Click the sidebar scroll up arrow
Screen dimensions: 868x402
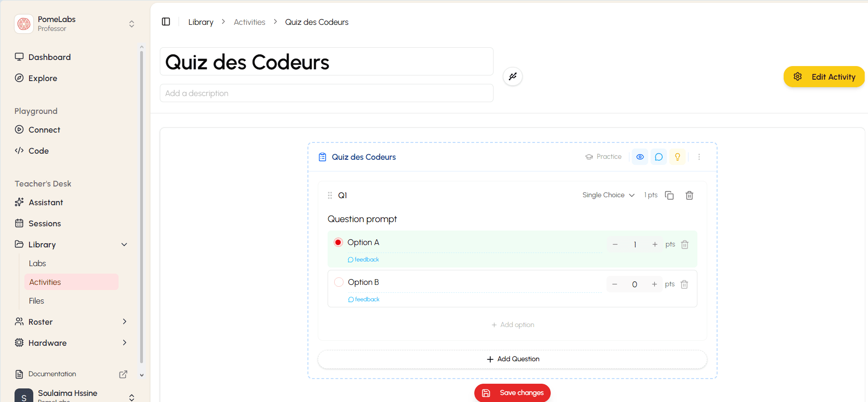pos(142,47)
